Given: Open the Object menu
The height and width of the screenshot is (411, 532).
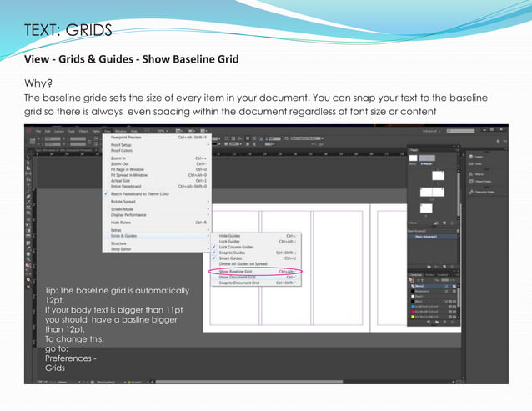Looking at the screenshot, I should (x=83, y=131).
